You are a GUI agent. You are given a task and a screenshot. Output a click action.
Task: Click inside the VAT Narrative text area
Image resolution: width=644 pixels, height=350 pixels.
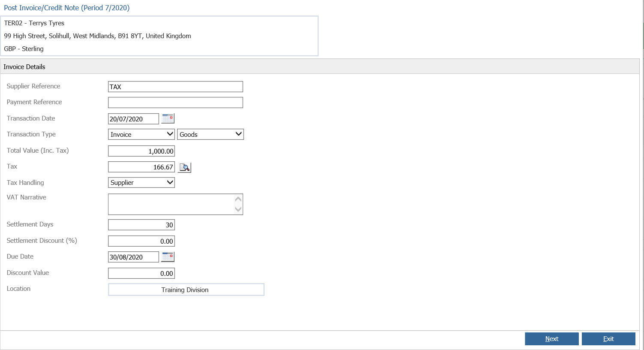click(172, 204)
